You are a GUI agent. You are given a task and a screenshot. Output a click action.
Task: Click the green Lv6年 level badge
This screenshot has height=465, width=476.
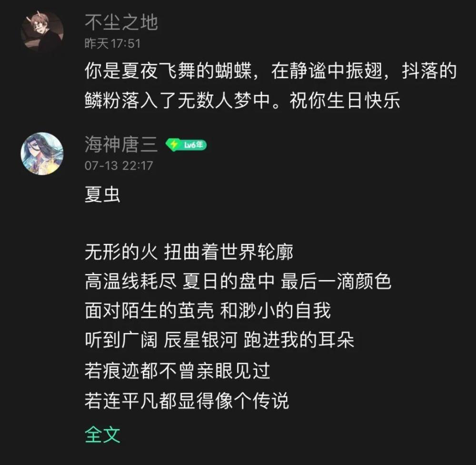click(x=186, y=145)
